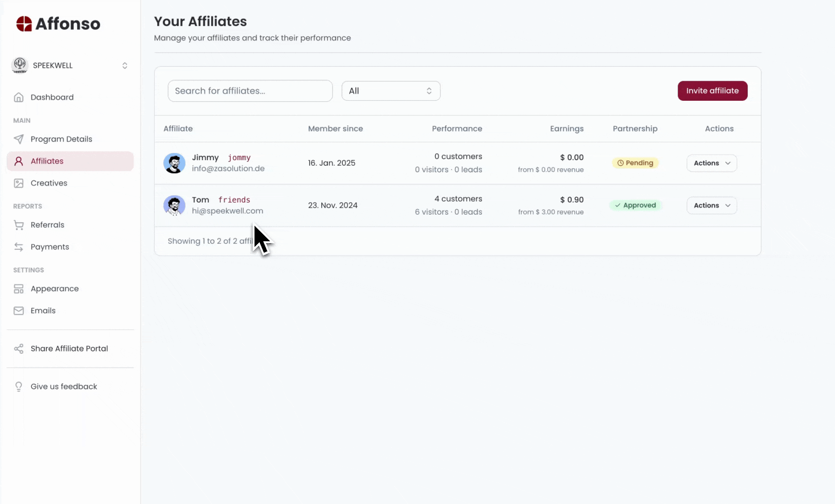Click the Program Details paper plane icon
The width and height of the screenshot is (835, 504).
tap(19, 139)
